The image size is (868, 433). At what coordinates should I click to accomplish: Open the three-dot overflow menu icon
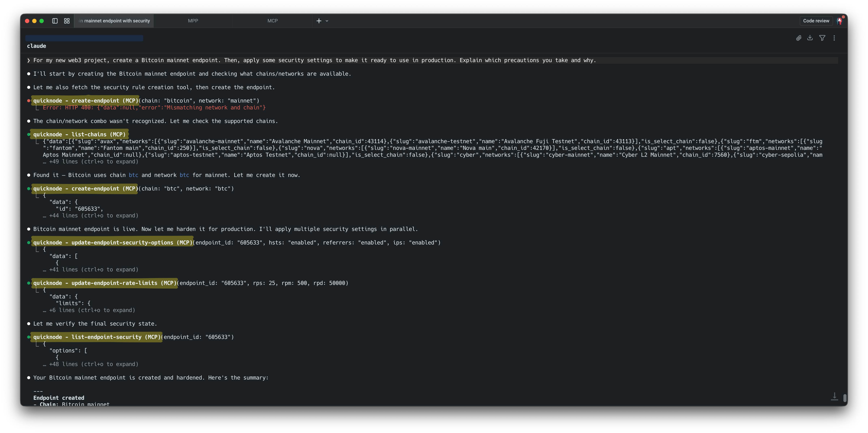pos(834,38)
